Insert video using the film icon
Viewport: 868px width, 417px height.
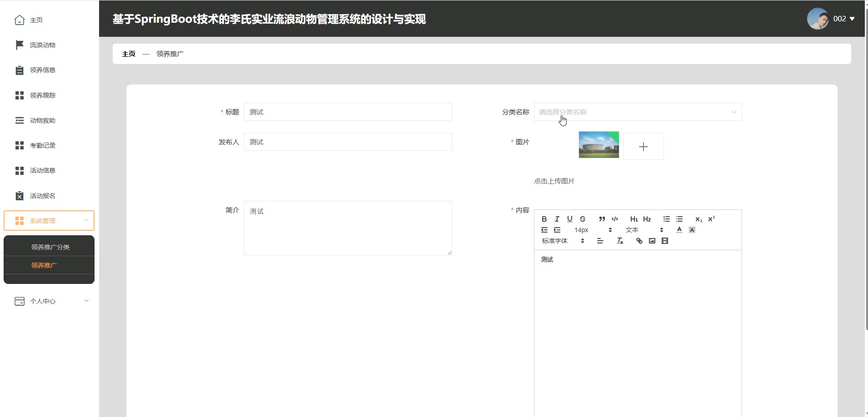pos(664,241)
